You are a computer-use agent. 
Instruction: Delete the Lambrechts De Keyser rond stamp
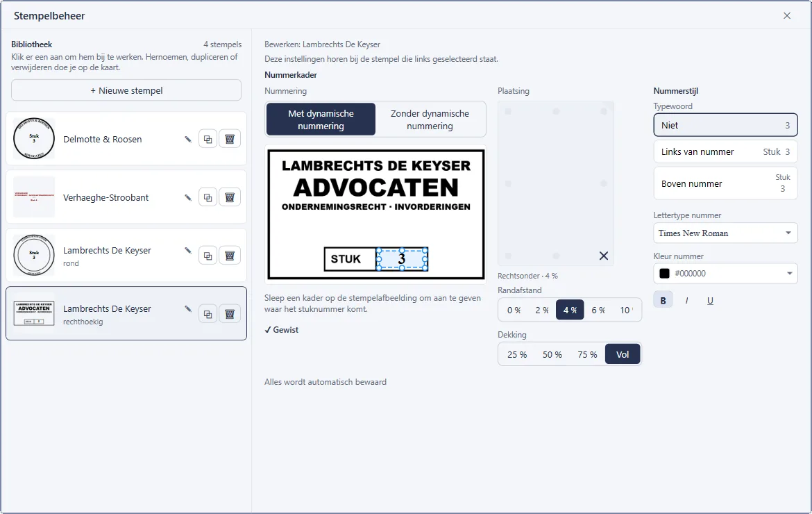click(230, 256)
